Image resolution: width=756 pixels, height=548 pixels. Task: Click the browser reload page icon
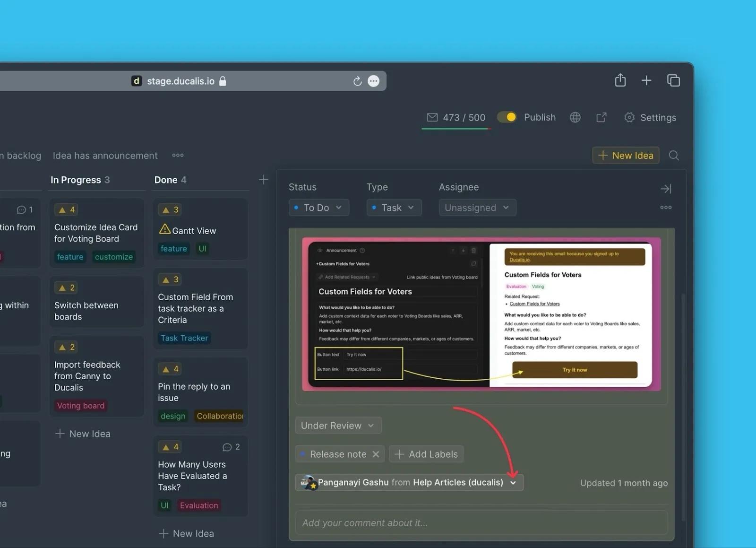(x=357, y=81)
